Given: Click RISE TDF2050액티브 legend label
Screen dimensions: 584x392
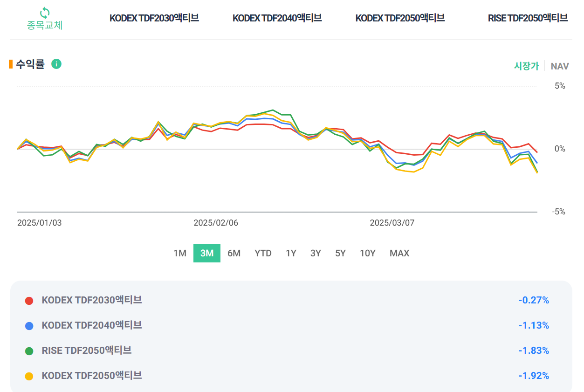Looking at the screenshot, I should pos(87,351).
